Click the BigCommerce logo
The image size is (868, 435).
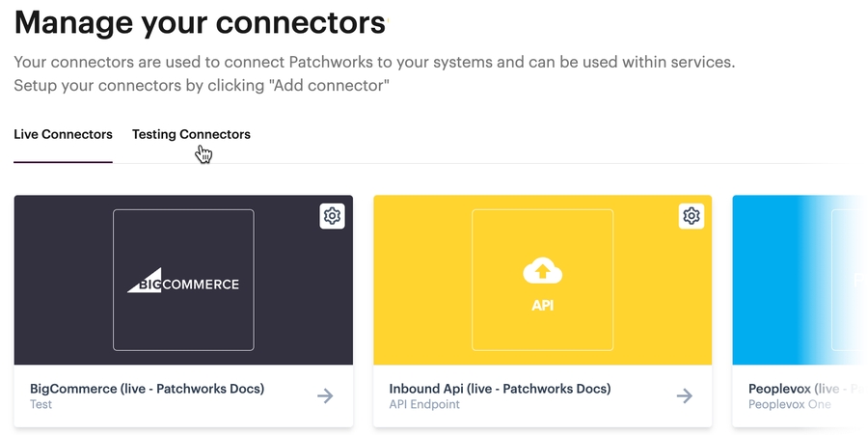coord(183,283)
